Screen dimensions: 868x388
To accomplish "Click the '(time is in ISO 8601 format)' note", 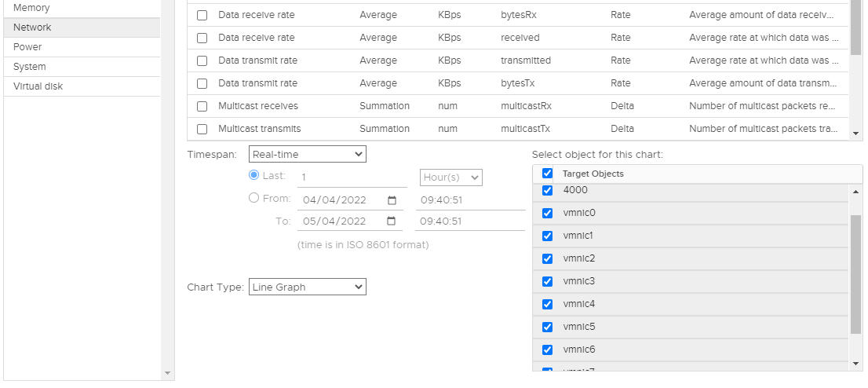I will [363, 244].
